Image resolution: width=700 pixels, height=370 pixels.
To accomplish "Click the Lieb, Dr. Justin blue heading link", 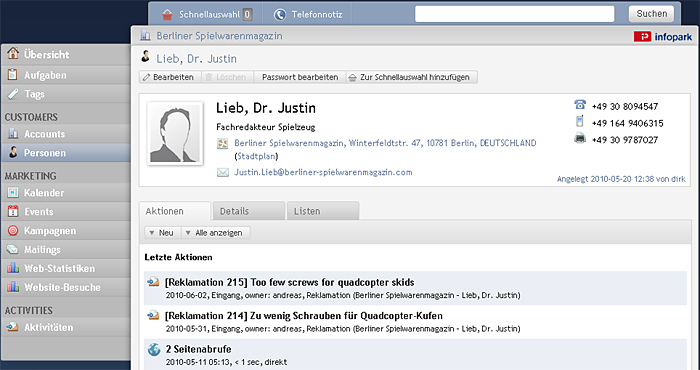I will (x=196, y=59).
